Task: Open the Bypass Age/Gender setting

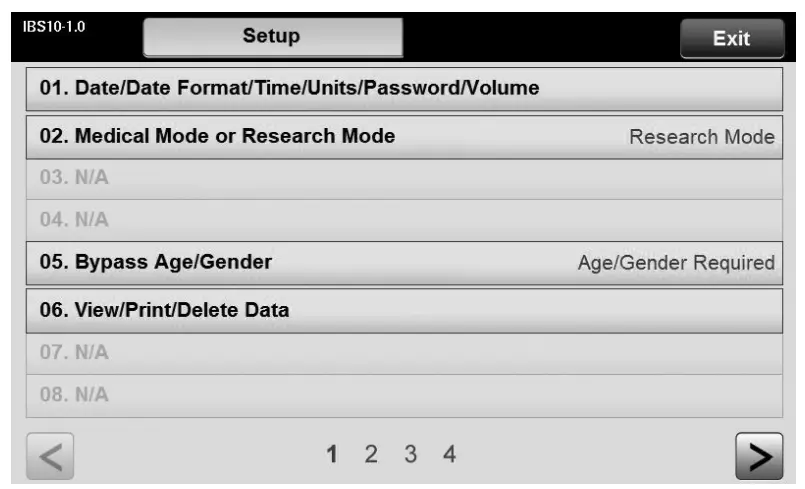Action: [x=155, y=263]
